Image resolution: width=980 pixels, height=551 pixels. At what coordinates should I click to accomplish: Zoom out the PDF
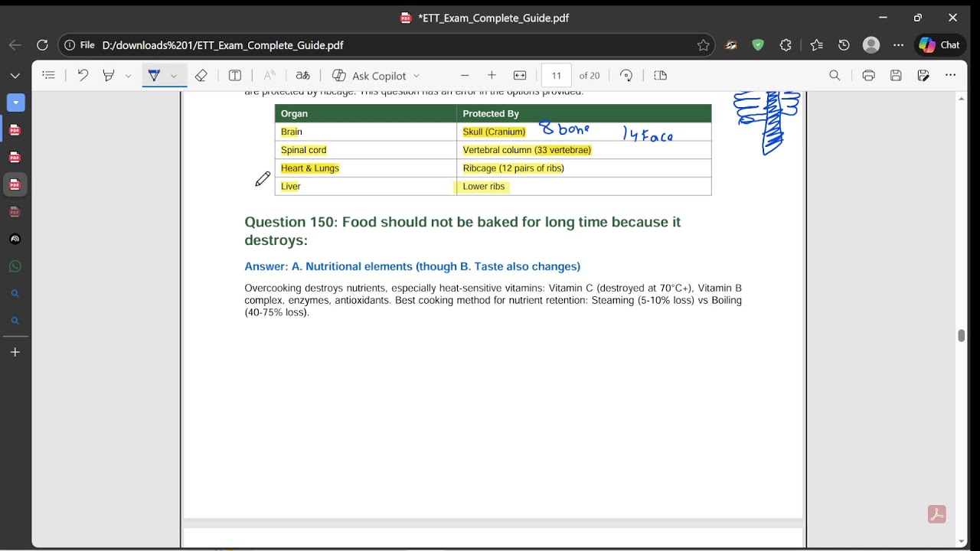coord(465,75)
